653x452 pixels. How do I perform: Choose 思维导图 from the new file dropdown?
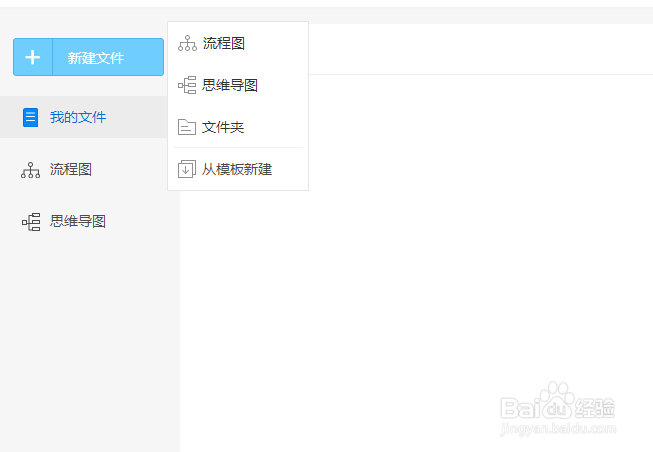point(230,86)
